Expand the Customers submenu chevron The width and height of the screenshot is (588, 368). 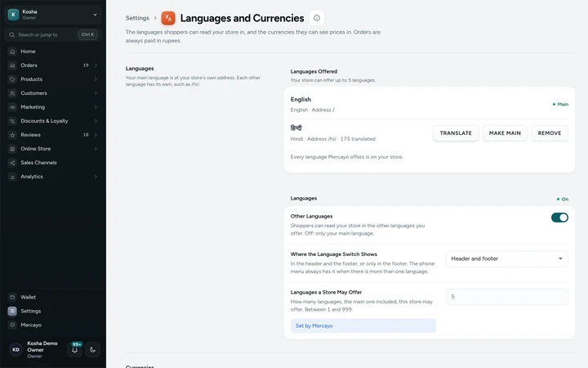click(96, 93)
